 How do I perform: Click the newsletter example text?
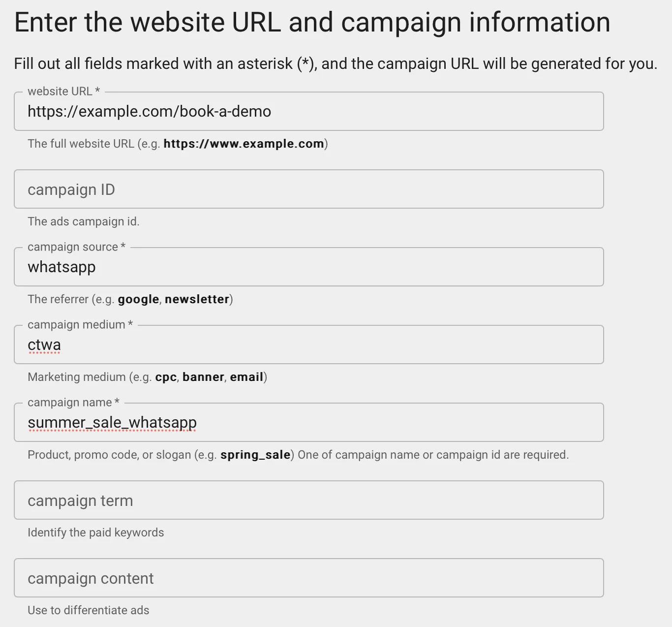(x=197, y=299)
